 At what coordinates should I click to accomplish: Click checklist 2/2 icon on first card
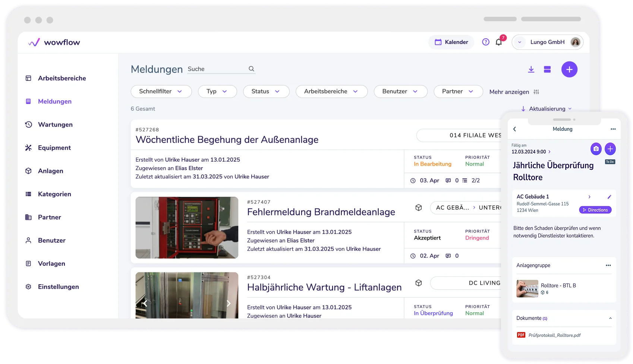point(464,180)
